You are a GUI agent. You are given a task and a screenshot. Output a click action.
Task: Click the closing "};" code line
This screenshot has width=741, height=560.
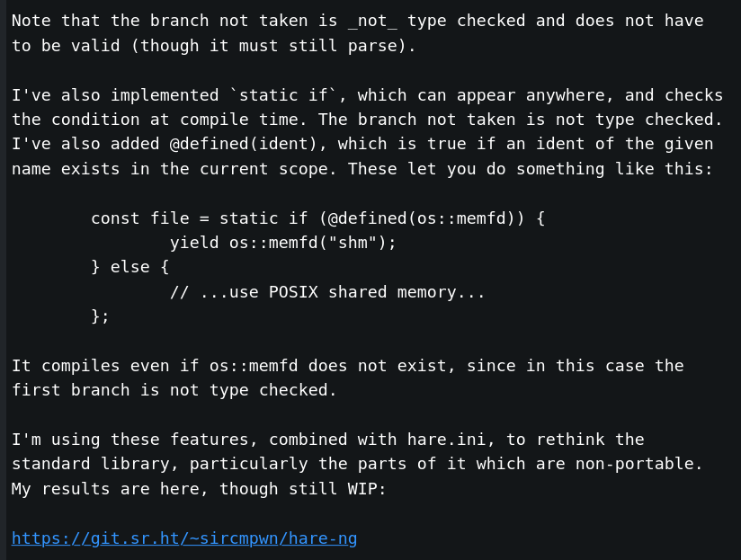100,316
